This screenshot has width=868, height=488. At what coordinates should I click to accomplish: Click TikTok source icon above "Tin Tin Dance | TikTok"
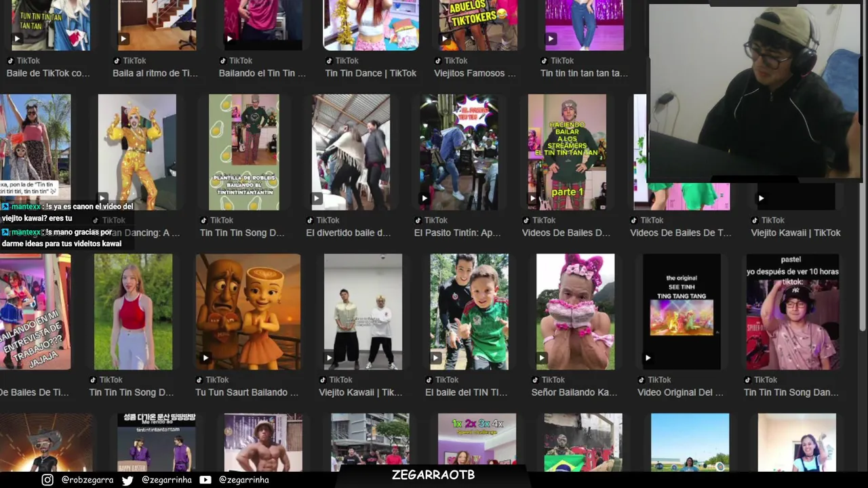click(329, 61)
